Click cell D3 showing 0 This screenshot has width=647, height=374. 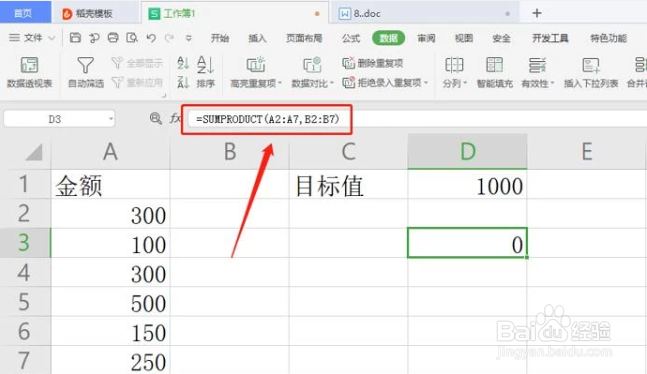click(x=467, y=243)
